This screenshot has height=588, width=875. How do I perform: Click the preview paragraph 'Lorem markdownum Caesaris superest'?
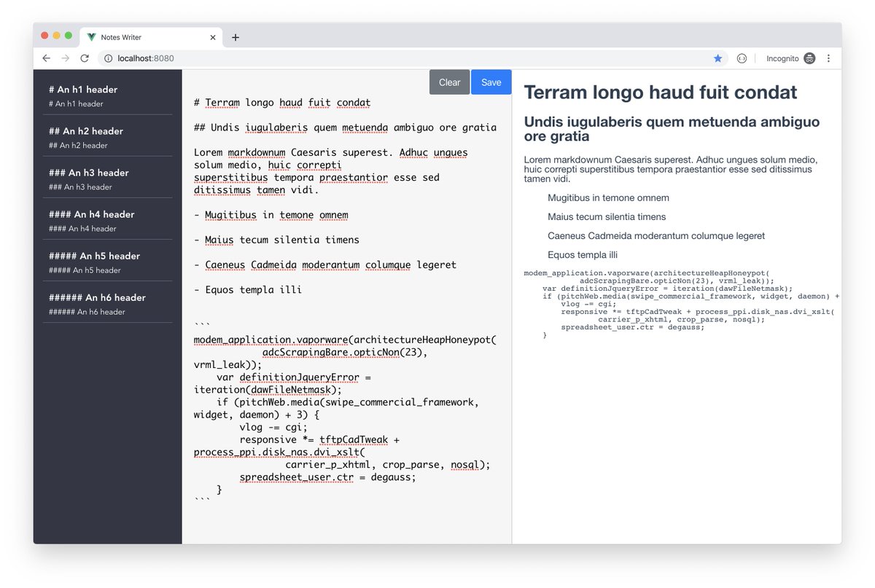671,169
